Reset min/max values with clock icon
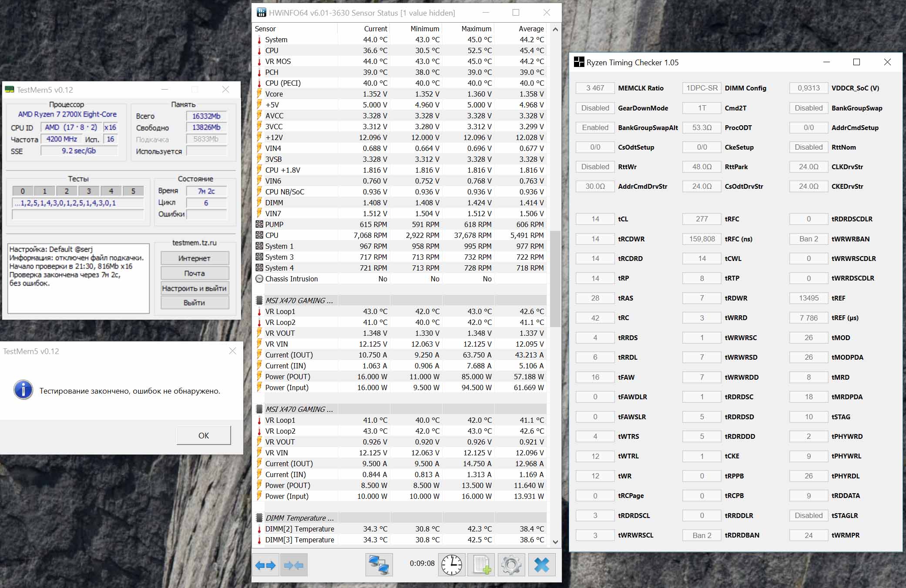906x588 pixels. click(x=452, y=565)
